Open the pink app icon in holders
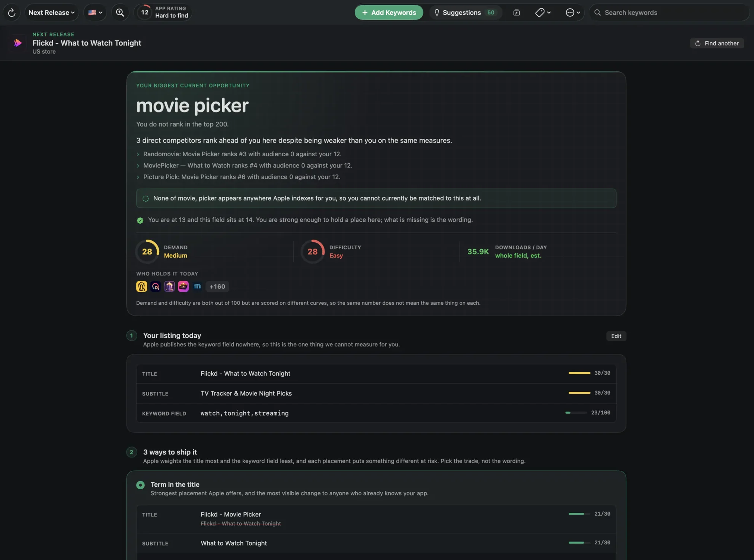Viewport: 754px width, 560px height. coord(183,287)
